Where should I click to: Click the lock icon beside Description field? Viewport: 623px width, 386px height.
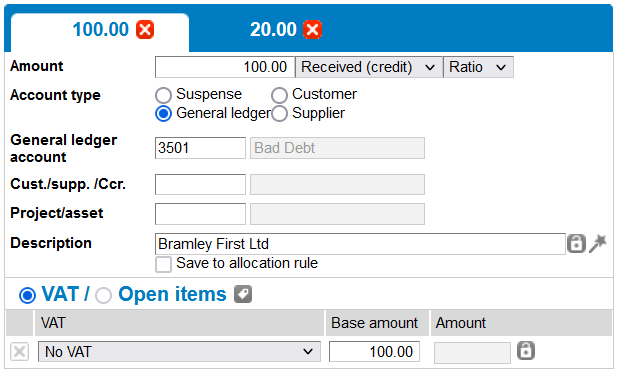point(576,243)
